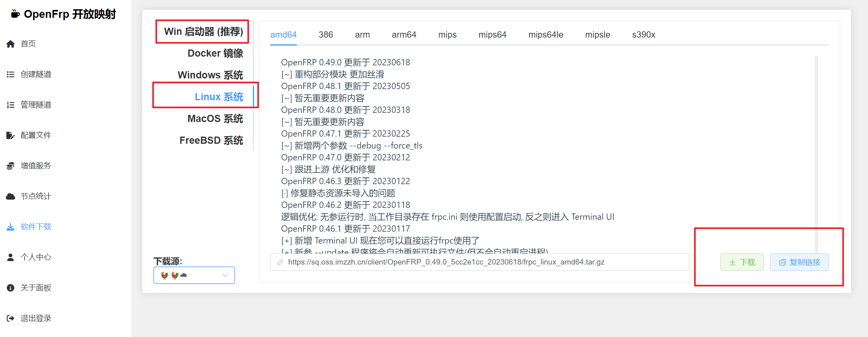
Task: Switch to the 386 architecture tab
Action: coord(326,35)
